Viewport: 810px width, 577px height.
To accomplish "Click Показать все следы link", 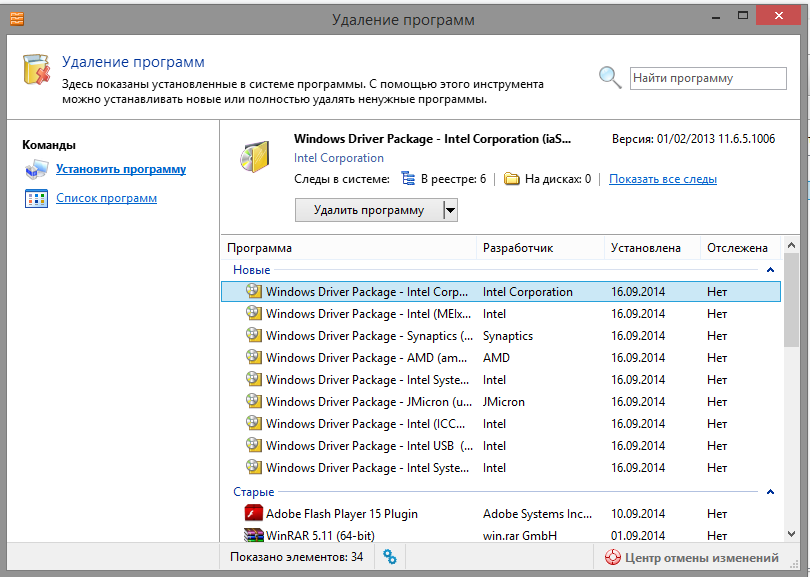I will click(x=663, y=179).
